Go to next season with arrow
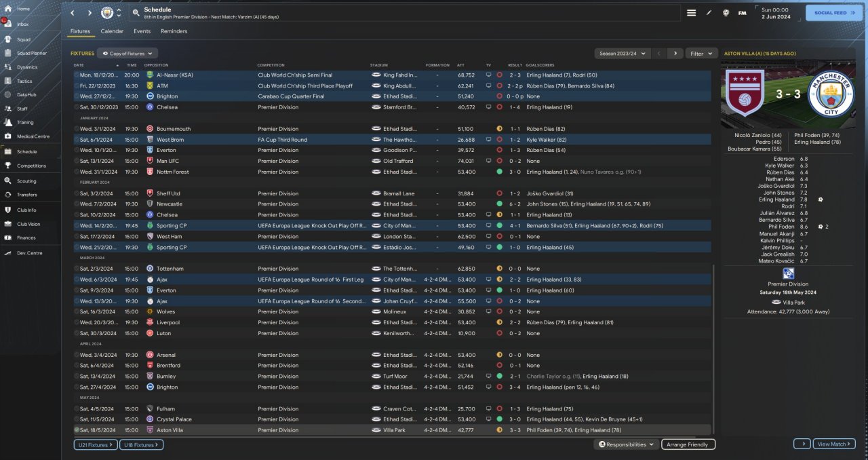The height and width of the screenshot is (460, 868). 675,53
